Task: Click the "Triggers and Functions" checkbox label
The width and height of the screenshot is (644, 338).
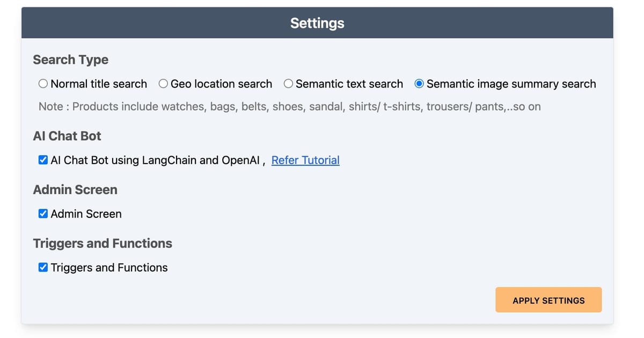Action: tap(109, 267)
